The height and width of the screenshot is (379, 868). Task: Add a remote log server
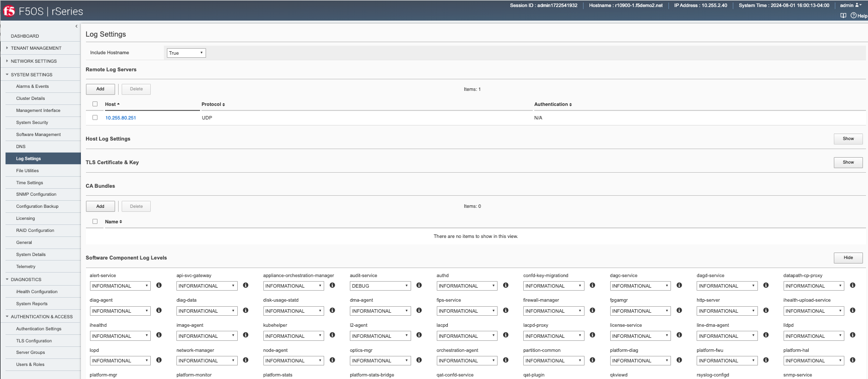(101, 89)
